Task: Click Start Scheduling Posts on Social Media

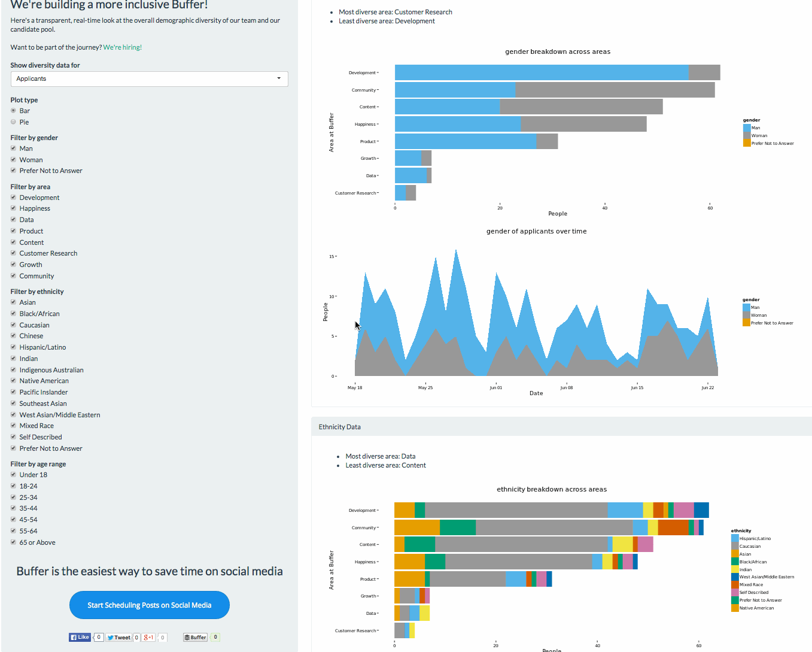Action: tap(150, 605)
